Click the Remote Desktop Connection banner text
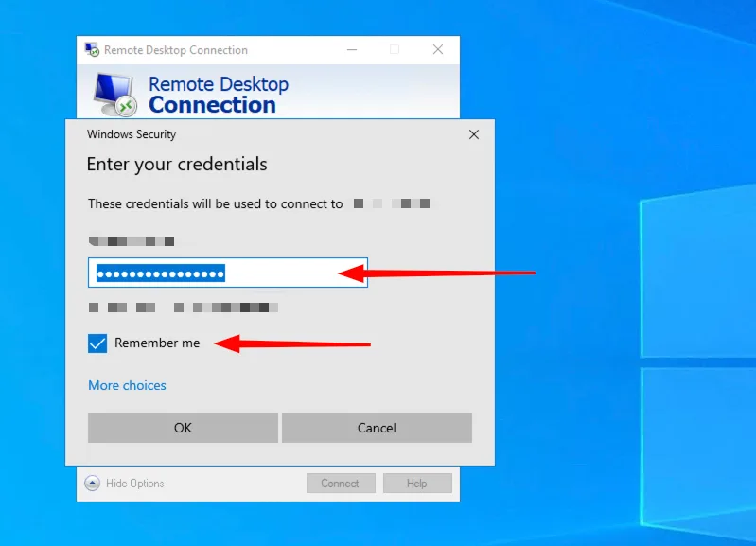This screenshot has width=756, height=546. pos(218,95)
